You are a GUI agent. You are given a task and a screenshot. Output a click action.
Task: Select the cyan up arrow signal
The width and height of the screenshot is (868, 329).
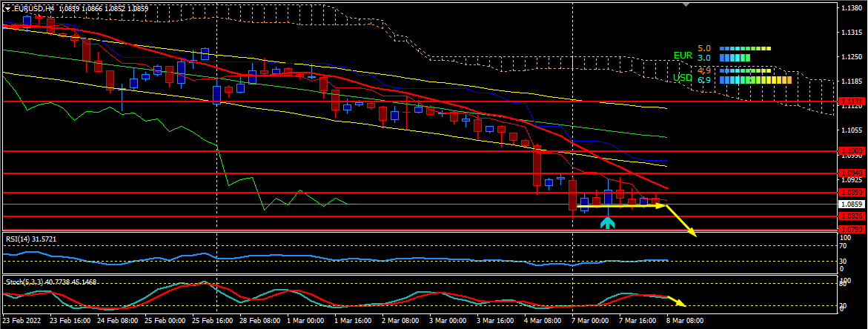(x=607, y=222)
